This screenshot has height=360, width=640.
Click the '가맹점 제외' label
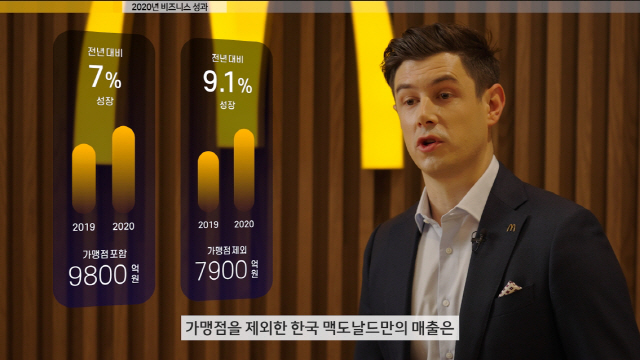[227, 250]
